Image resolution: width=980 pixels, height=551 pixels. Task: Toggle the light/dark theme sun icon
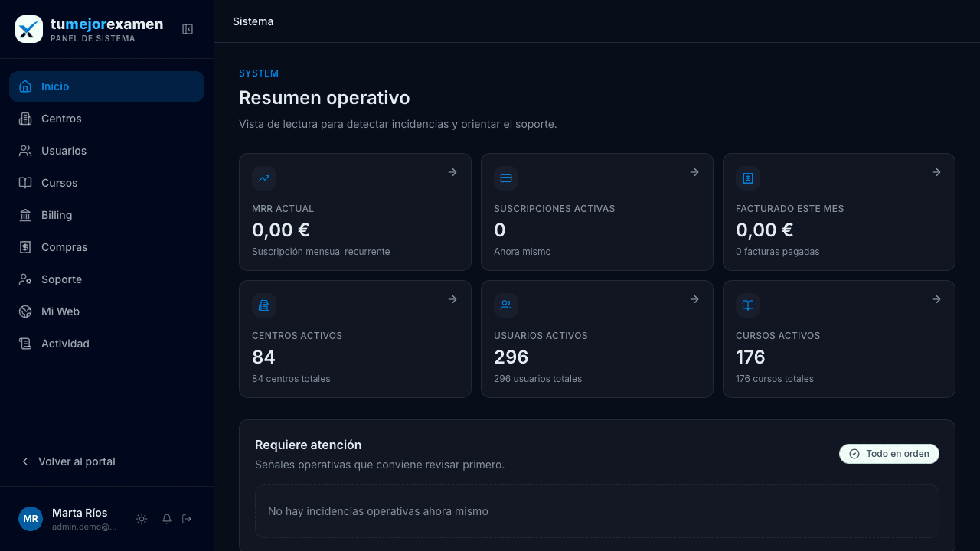click(x=142, y=519)
